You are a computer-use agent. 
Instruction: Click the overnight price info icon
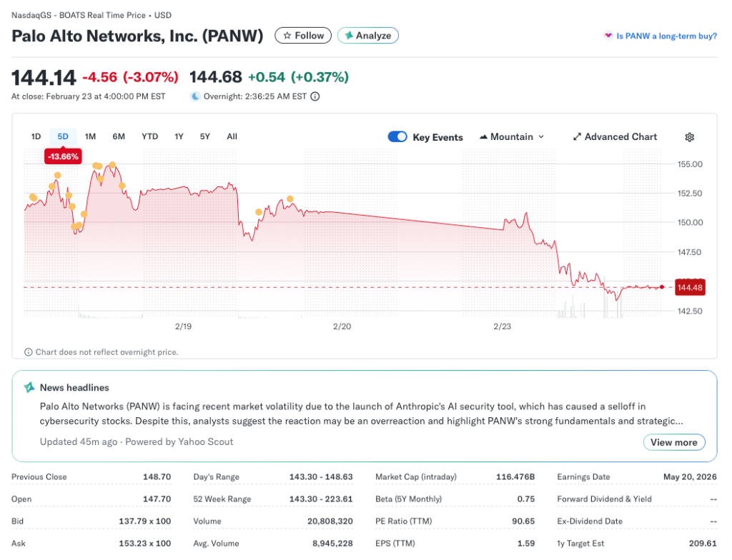(315, 96)
